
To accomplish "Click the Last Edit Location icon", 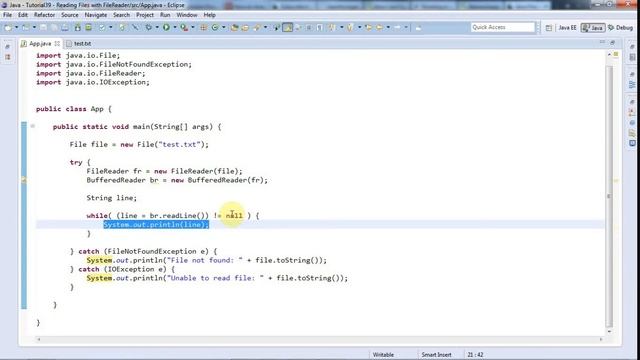I will coord(368,27).
